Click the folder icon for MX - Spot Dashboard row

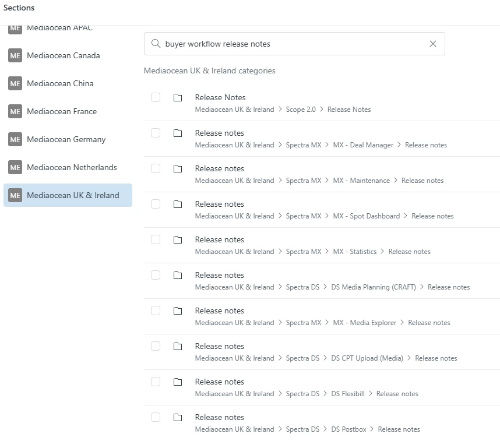point(178,204)
